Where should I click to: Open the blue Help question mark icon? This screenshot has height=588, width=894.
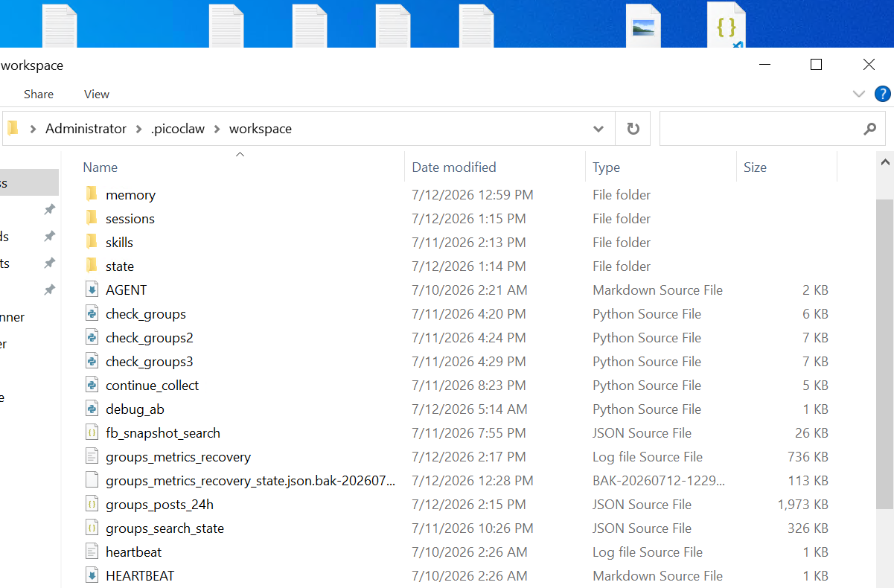point(882,94)
